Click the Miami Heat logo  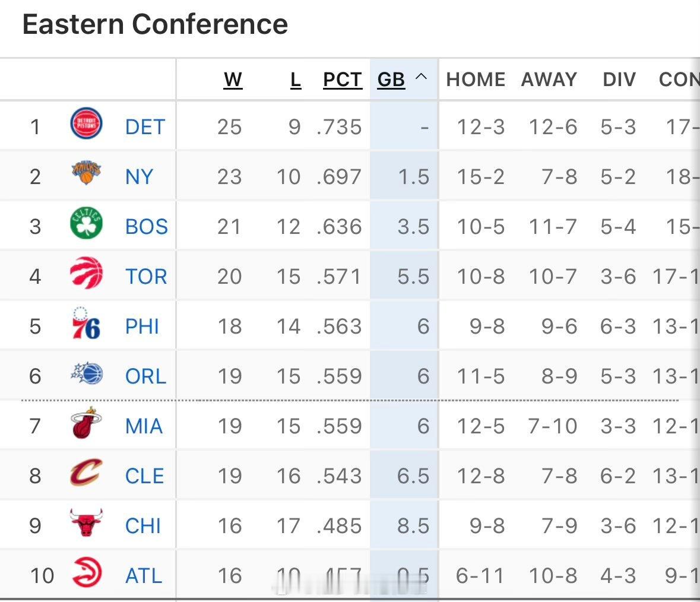[87, 424]
